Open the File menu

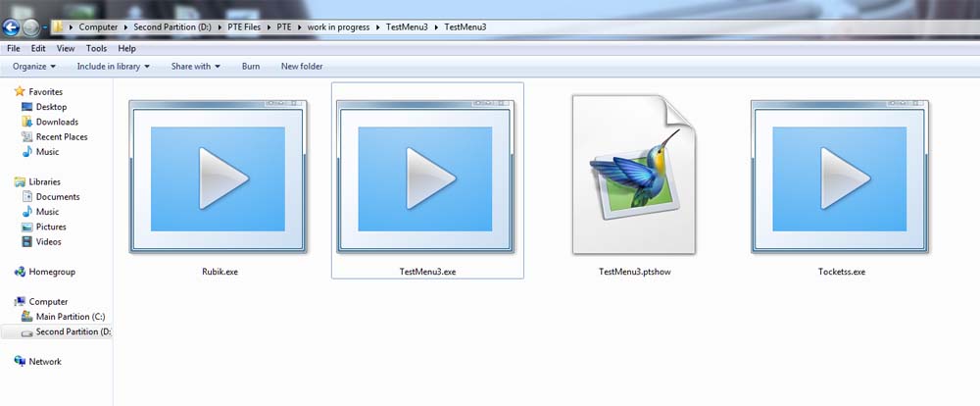coord(14,48)
